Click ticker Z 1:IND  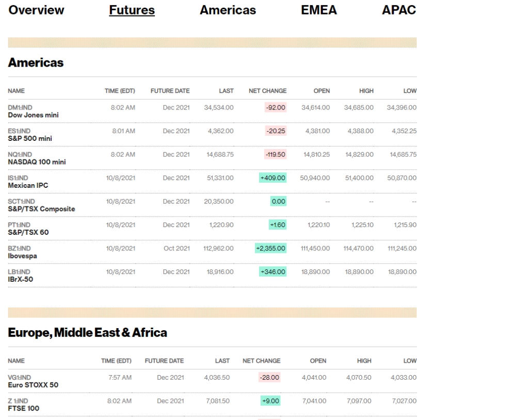coord(18,401)
